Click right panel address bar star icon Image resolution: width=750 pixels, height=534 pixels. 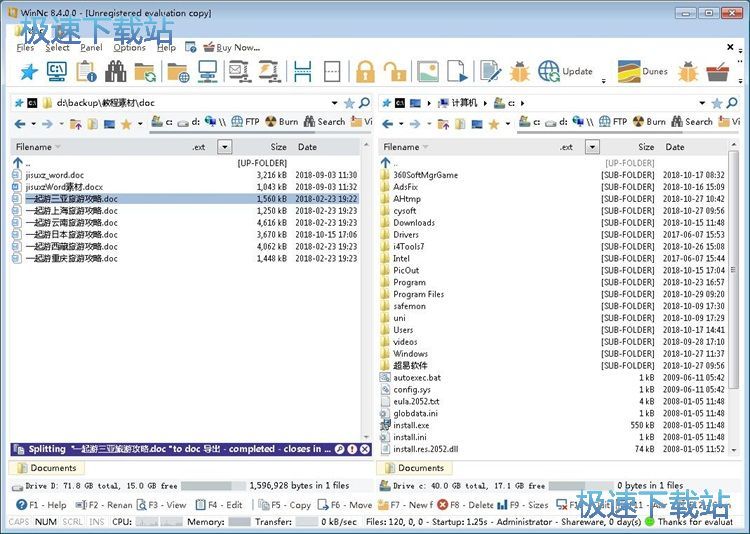[717, 103]
